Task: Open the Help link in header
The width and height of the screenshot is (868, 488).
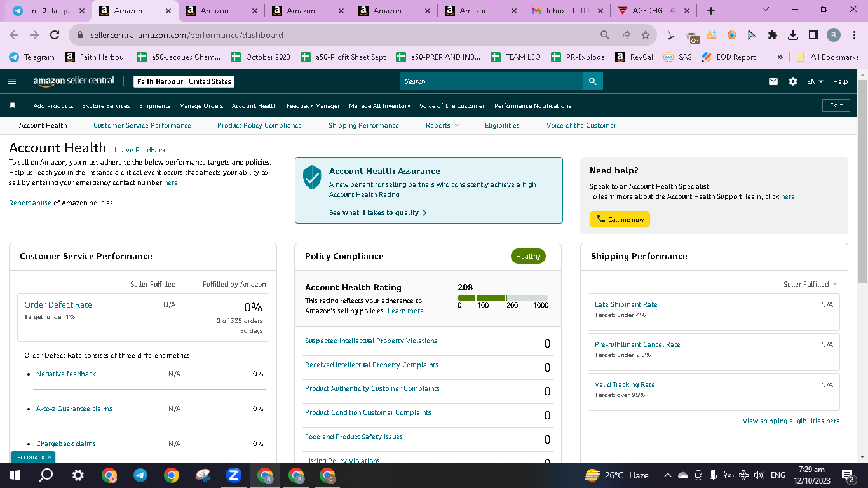Action: 840,81
